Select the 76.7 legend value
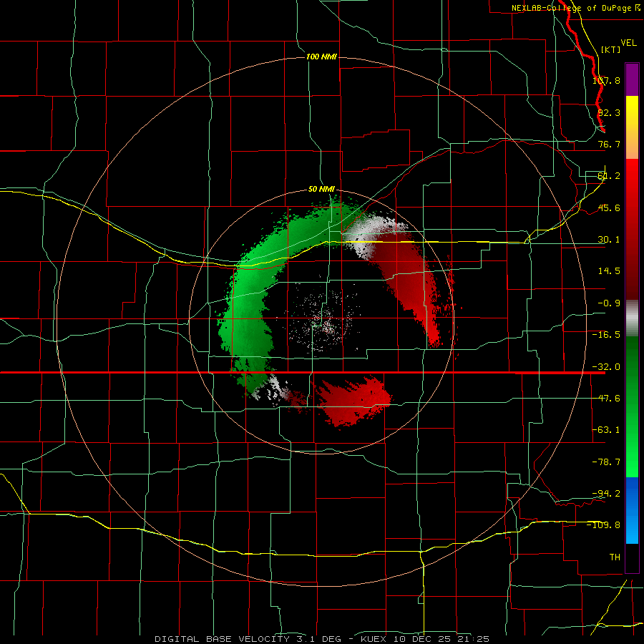 (x=609, y=144)
